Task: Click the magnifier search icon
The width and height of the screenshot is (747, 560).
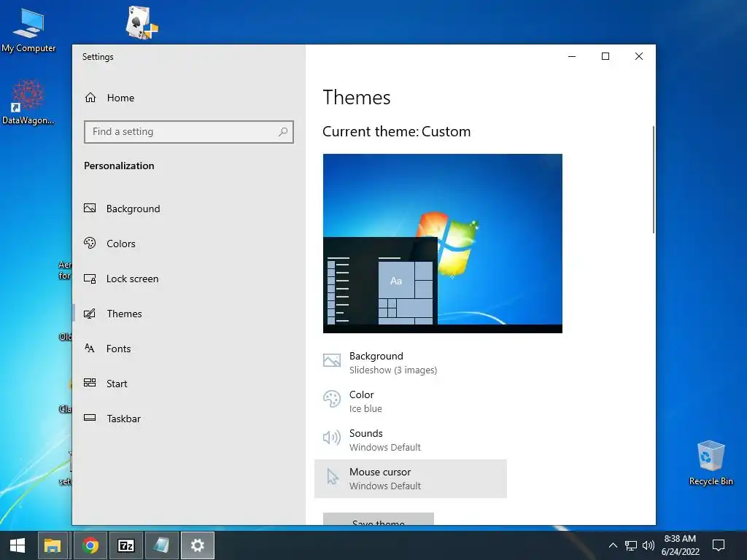Action: pyautogui.click(x=283, y=132)
